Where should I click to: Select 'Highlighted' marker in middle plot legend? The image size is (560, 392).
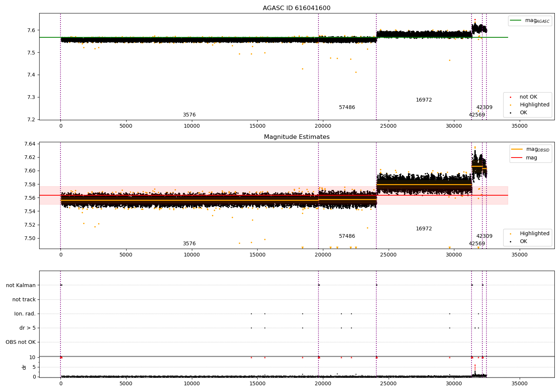[510, 234]
